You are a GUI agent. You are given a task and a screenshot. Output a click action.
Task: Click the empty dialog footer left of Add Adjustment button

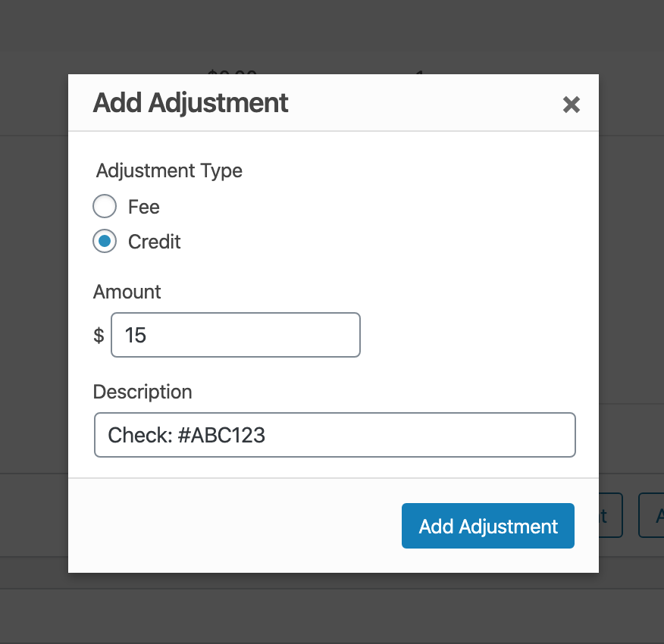click(x=227, y=526)
